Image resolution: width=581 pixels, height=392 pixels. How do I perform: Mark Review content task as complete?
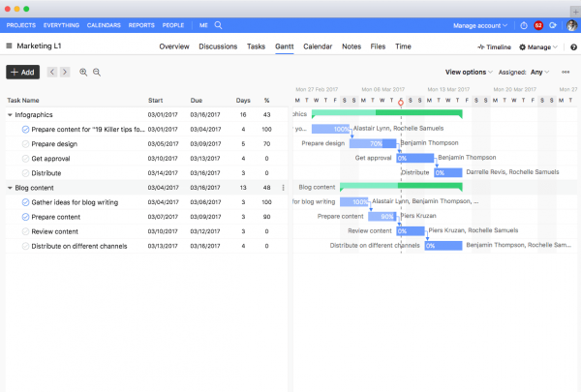click(x=25, y=231)
